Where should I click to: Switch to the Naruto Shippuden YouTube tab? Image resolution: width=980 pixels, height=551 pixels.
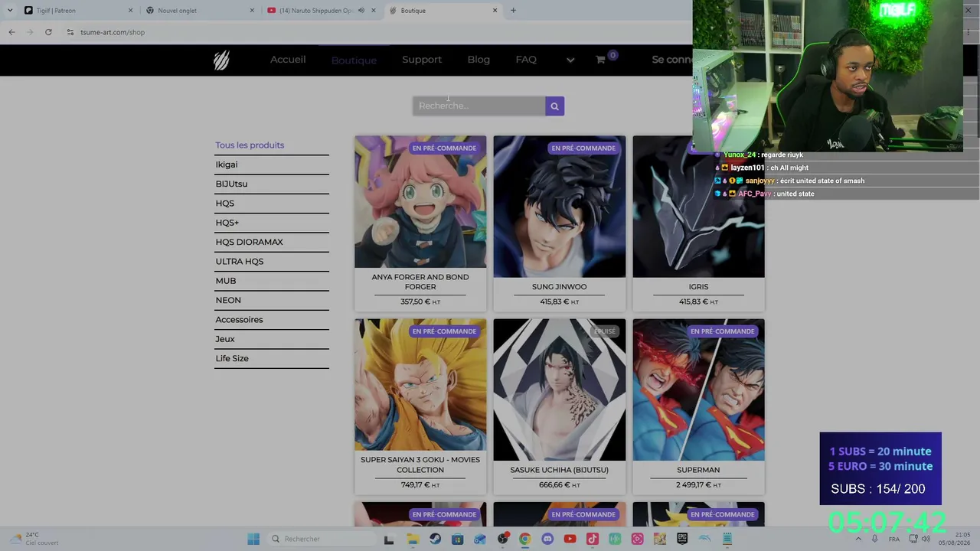pyautogui.click(x=322, y=11)
